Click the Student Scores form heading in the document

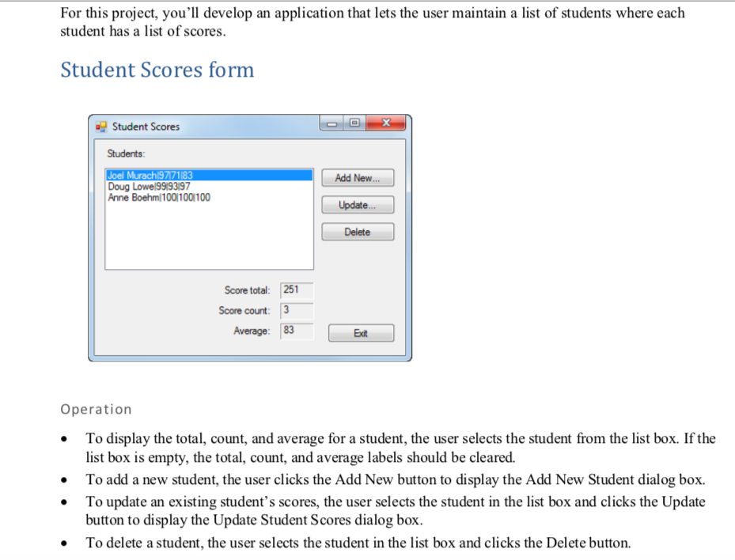[157, 70]
